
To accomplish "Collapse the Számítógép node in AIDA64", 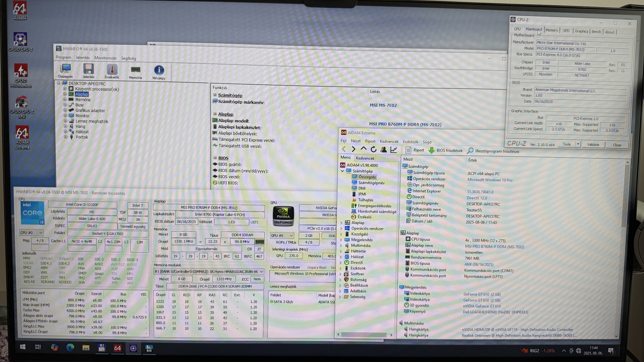I will tap(343, 171).
